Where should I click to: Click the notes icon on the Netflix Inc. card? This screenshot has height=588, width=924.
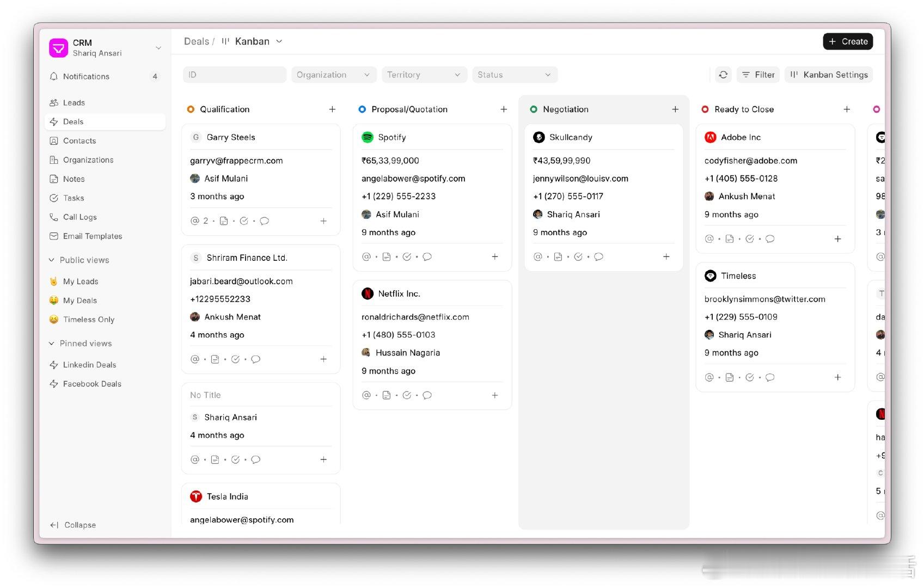tap(387, 395)
